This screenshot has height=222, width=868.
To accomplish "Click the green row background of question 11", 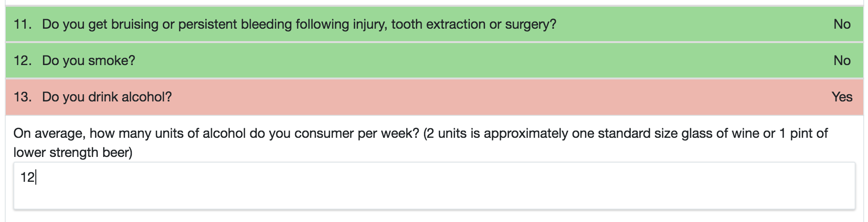I will (x=692, y=24).
